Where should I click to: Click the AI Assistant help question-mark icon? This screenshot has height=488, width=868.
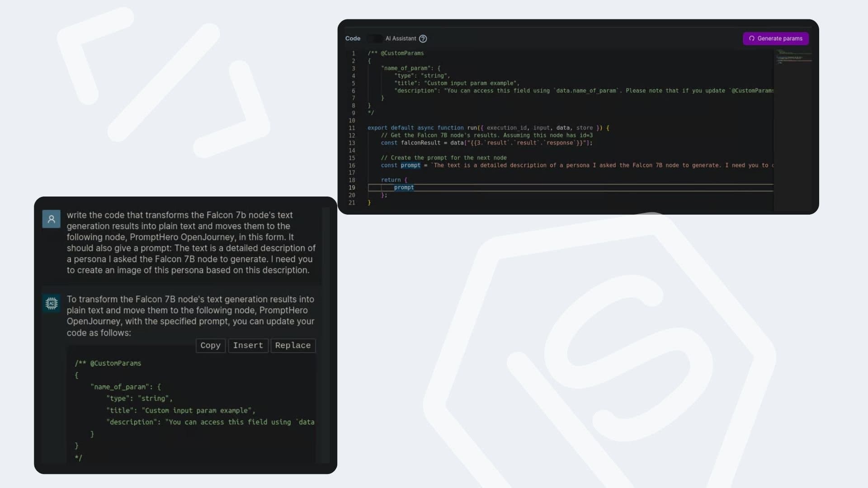pyautogui.click(x=423, y=39)
